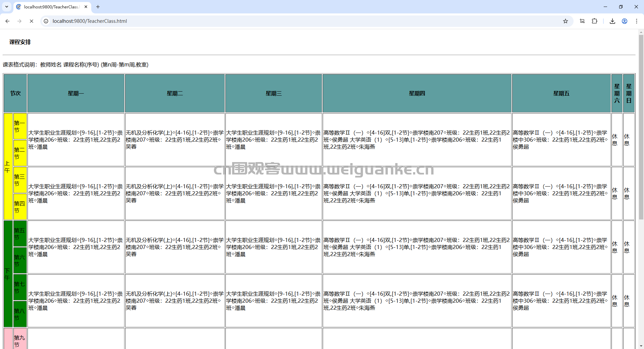Click the scrollbar up arrow

pos(641,33)
